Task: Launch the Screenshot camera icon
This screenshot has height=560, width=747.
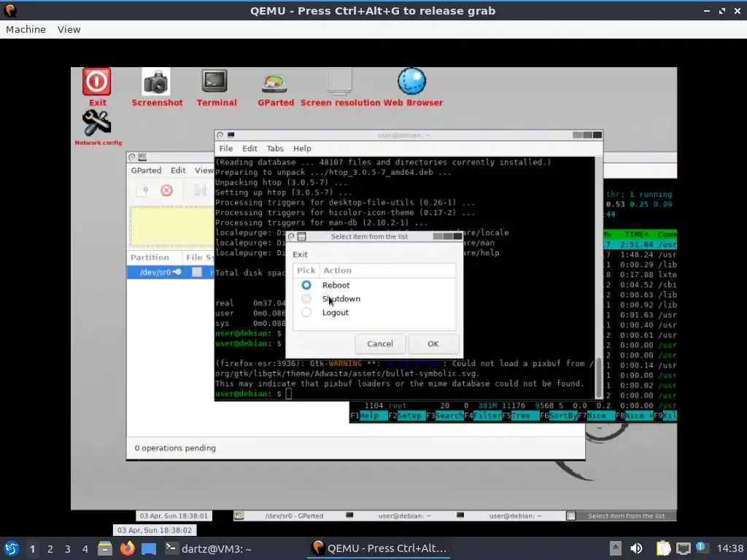Action: tap(156, 82)
